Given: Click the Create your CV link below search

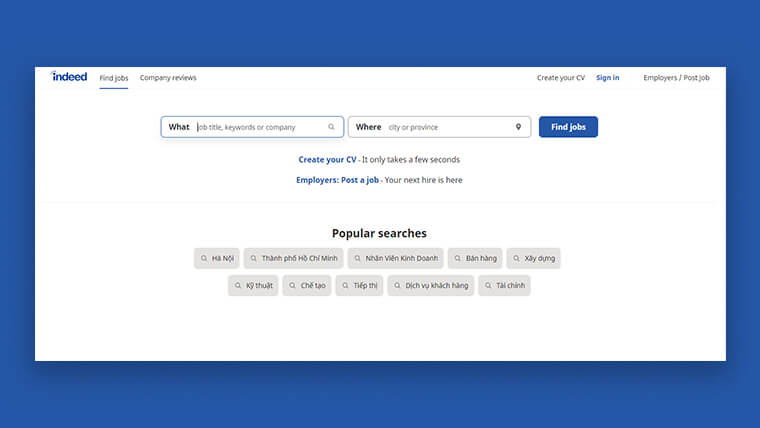Looking at the screenshot, I should [x=327, y=159].
